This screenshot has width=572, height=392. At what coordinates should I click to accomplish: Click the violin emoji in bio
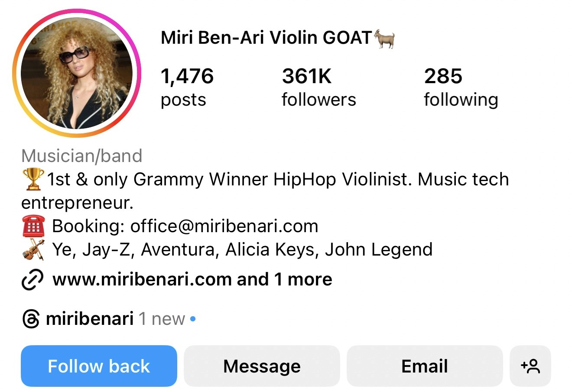pos(33,249)
